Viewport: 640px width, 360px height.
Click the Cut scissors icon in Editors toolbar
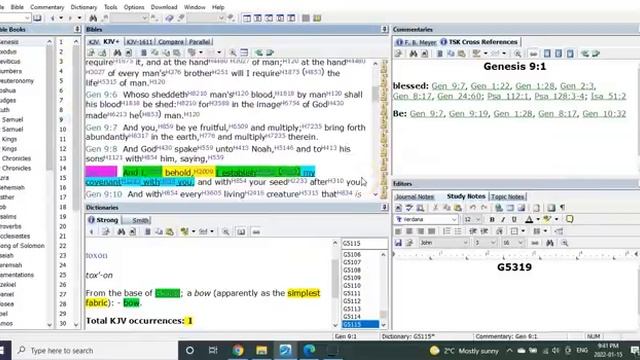tap(435, 208)
